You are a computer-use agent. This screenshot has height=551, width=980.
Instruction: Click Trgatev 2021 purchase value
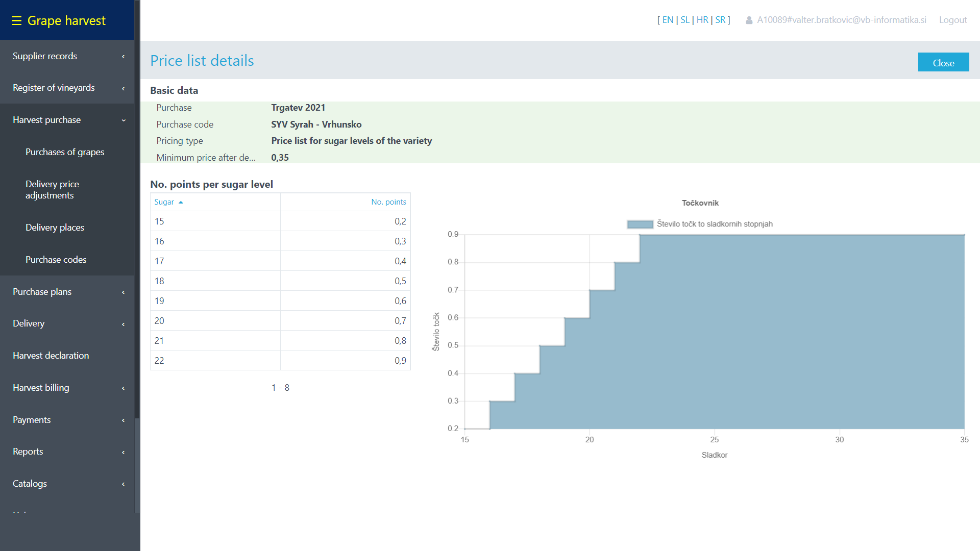298,108
